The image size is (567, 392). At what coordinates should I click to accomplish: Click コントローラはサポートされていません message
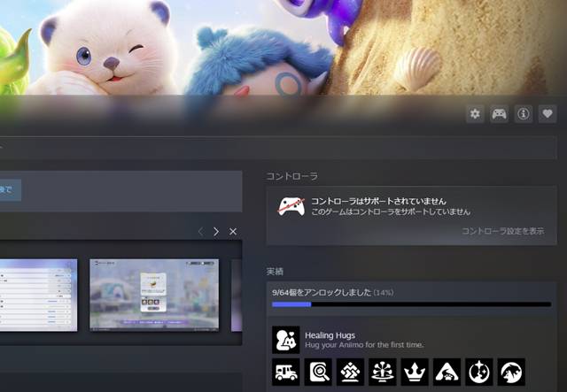pos(378,201)
